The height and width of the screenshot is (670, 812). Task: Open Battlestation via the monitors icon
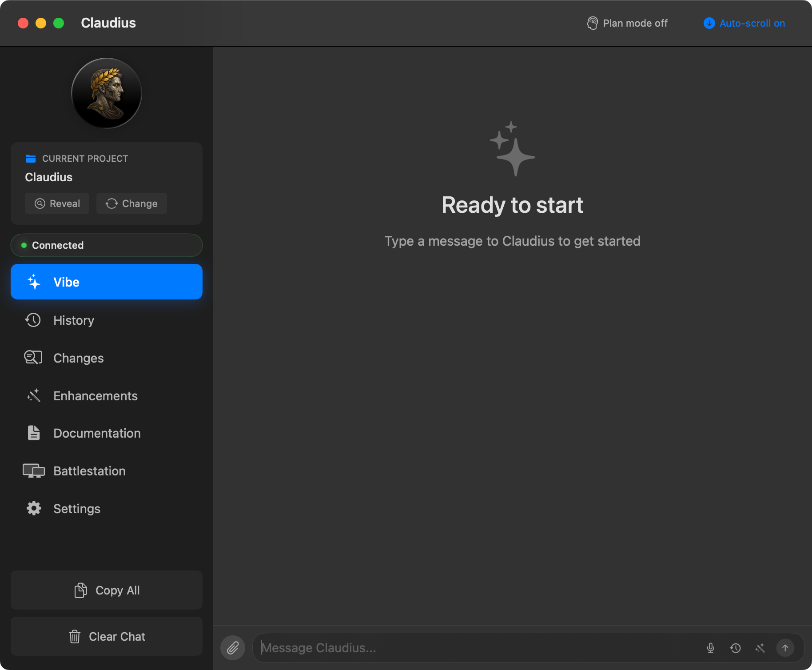pyautogui.click(x=33, y=471)
